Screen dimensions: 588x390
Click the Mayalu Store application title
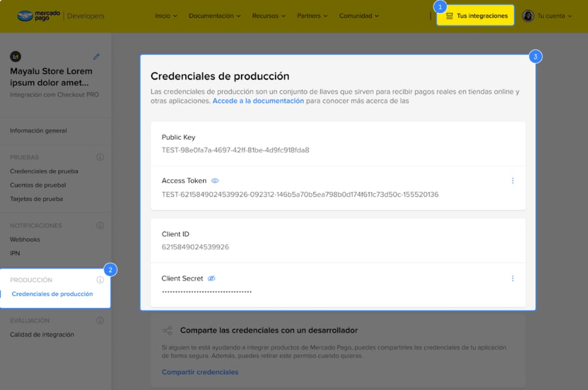click(51, 77)
